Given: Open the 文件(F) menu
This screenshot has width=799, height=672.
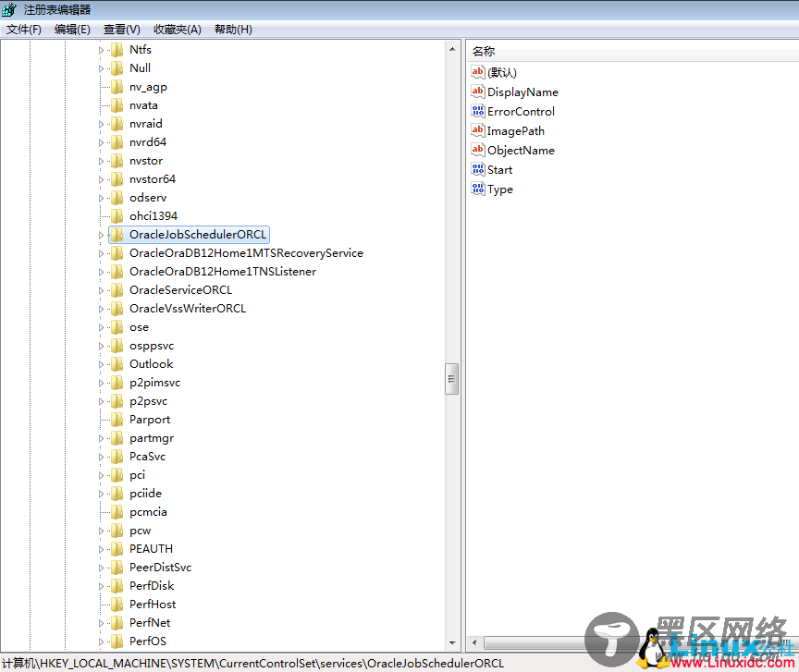Looking at the screenshot, I should pos(23,30).
